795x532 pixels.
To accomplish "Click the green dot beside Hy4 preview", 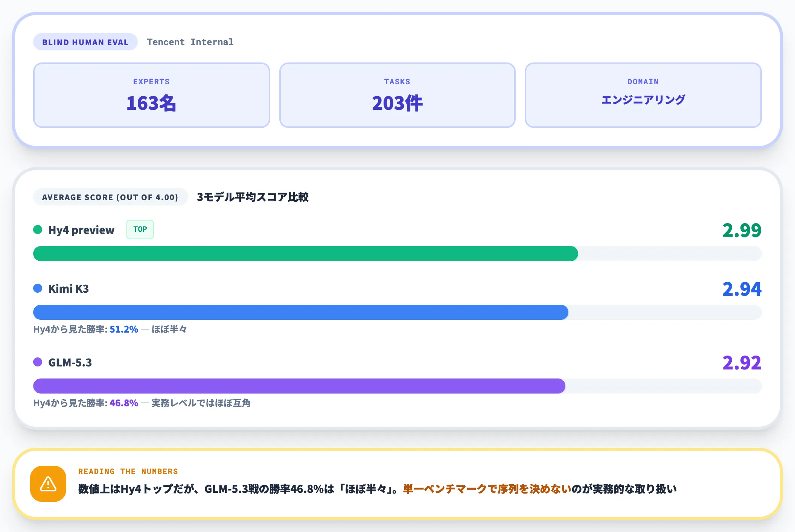I will (38, 230).
